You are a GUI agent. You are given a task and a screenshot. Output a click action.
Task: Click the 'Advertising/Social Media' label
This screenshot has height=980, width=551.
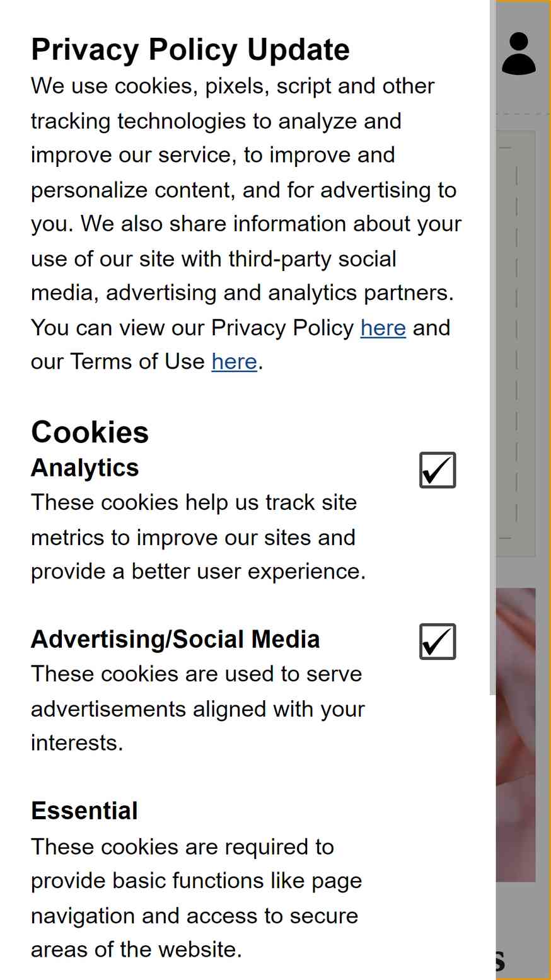pyautogui.click(x=175, y=639)
